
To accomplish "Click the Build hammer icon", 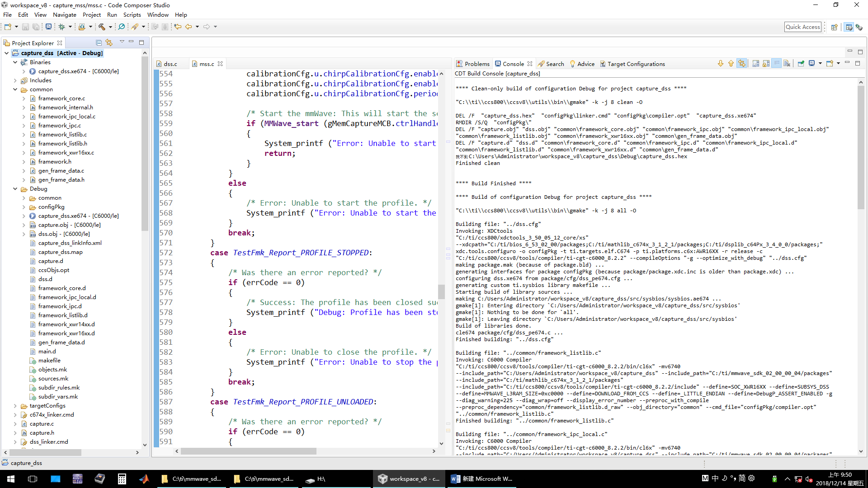I will coord(102,27).
